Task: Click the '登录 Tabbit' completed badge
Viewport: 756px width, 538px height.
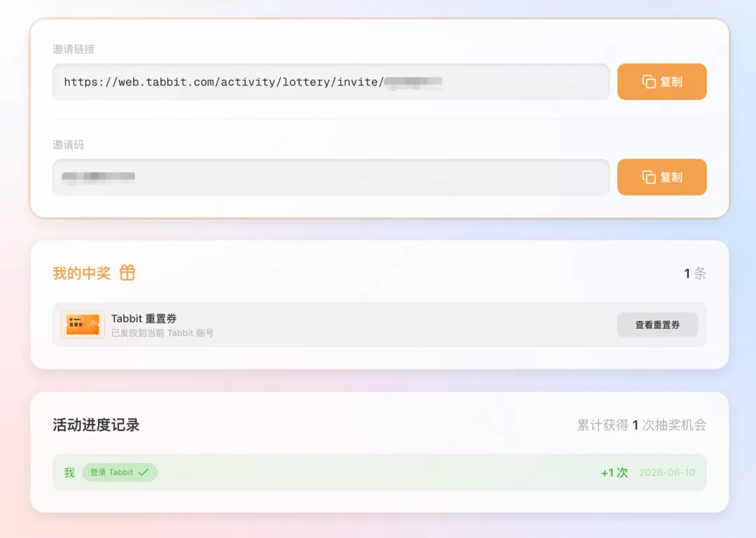Action: pyautogui.click(x=120, y=472)
